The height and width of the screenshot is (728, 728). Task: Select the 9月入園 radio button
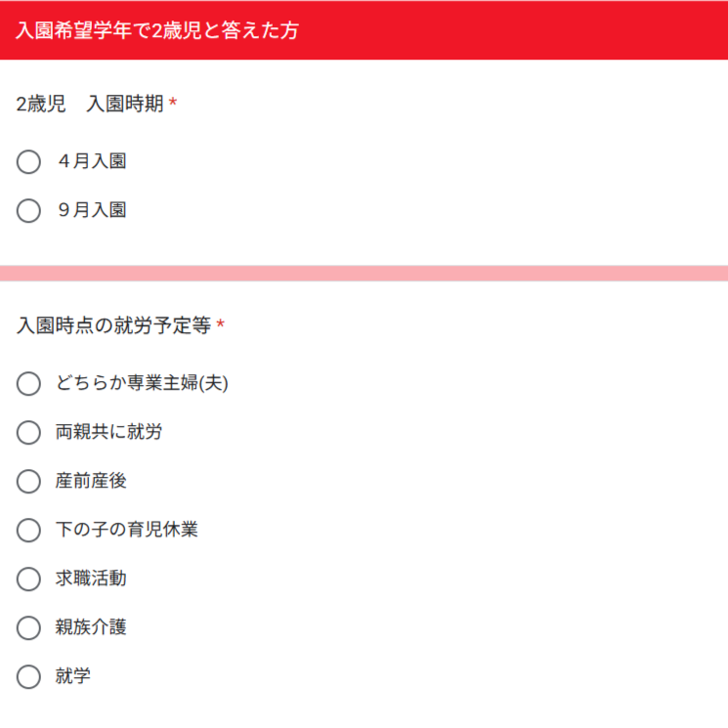[28, 210]
